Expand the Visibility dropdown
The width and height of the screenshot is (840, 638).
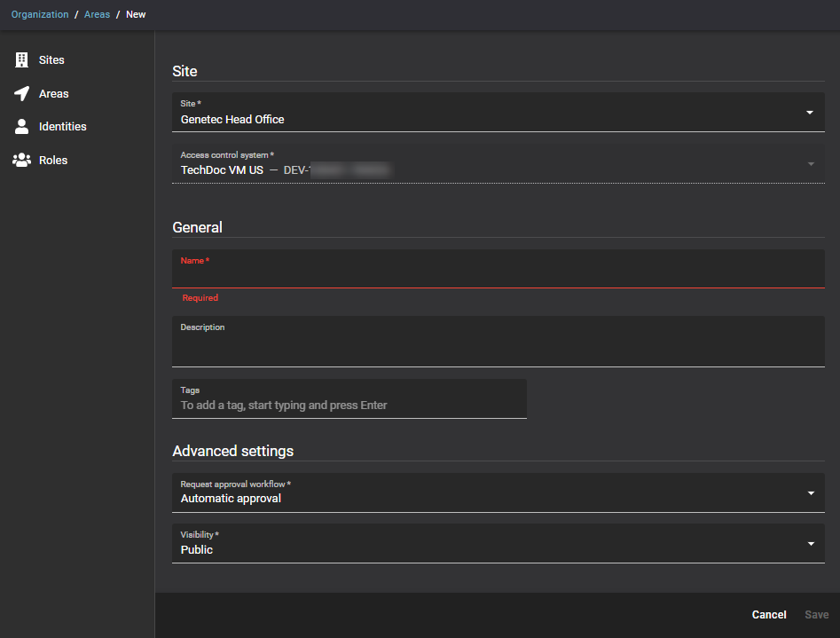tap(809, 544)
